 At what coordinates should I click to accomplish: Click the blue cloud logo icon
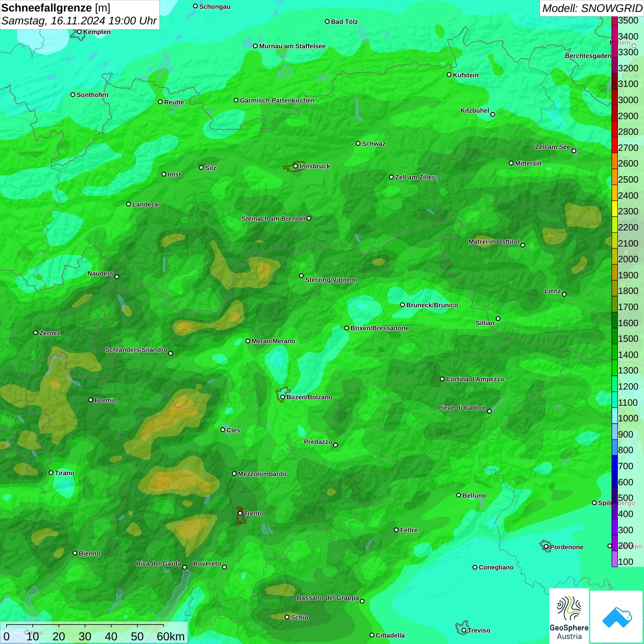pyautogui.click(x=617, y=617)
